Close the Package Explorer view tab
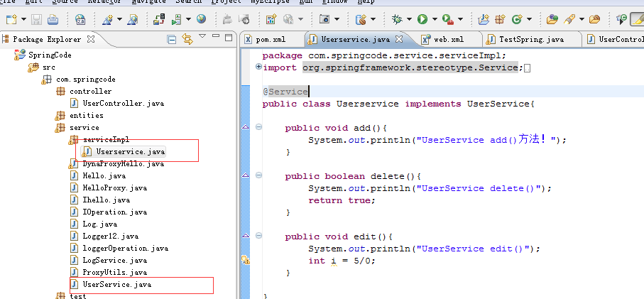 (91, 39)
